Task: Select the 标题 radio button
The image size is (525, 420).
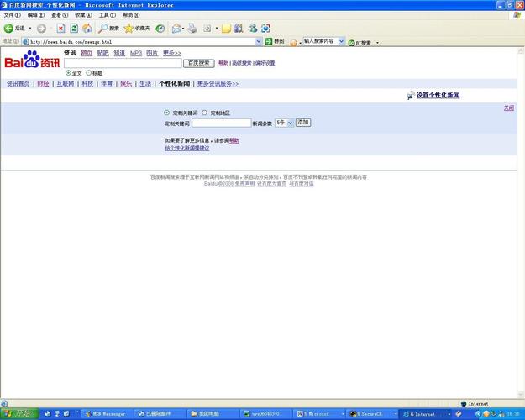Action: (x=89, y=73)
